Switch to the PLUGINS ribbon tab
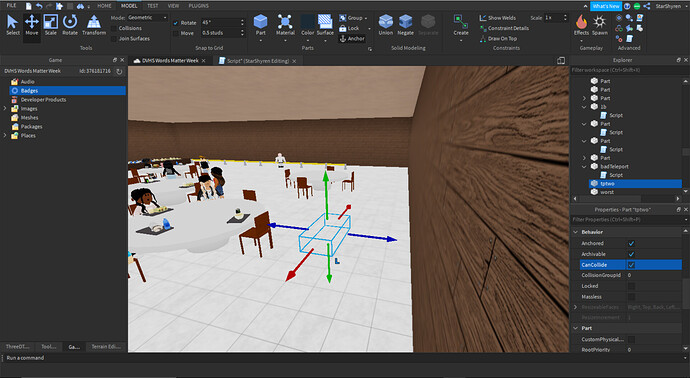Image resolution: width=690 pixels, height=378 pixels. click(198, 6)
